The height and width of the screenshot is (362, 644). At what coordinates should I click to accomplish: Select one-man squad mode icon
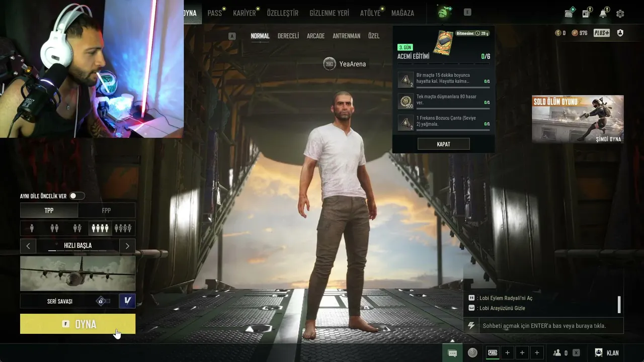coord(123,228)
